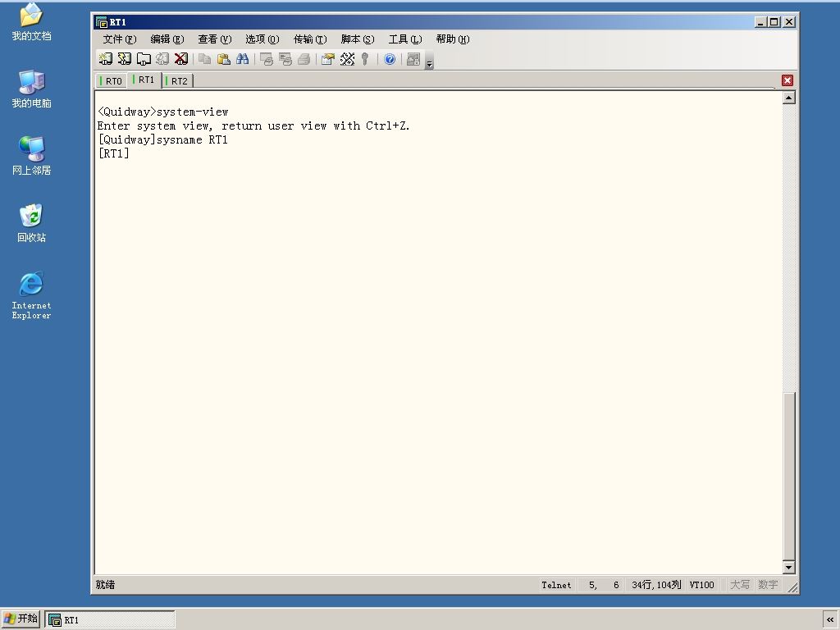Select the 网上邻居 desktop icon
The width and height of the screenshot is (840, 630).
32,156
